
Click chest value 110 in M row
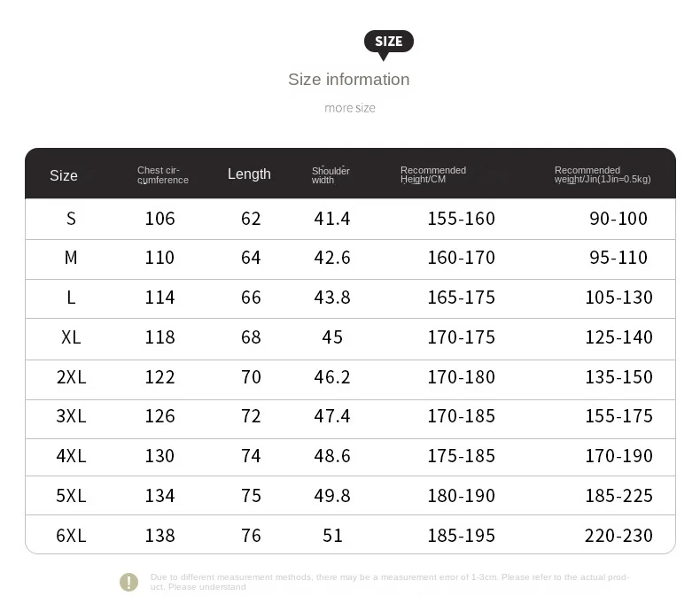pos(159,258)
